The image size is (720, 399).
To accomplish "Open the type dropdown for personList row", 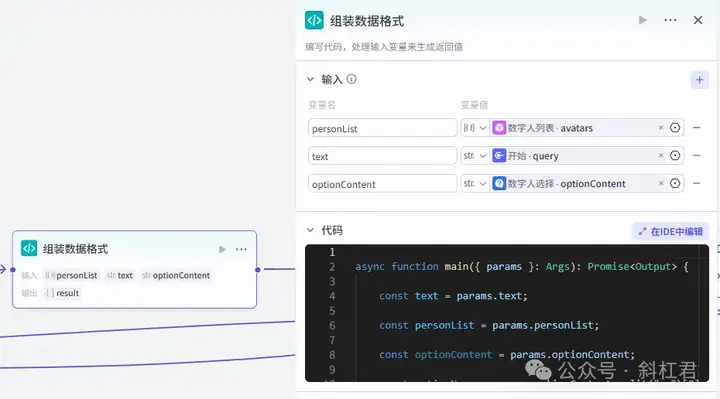I will point(475,128).
